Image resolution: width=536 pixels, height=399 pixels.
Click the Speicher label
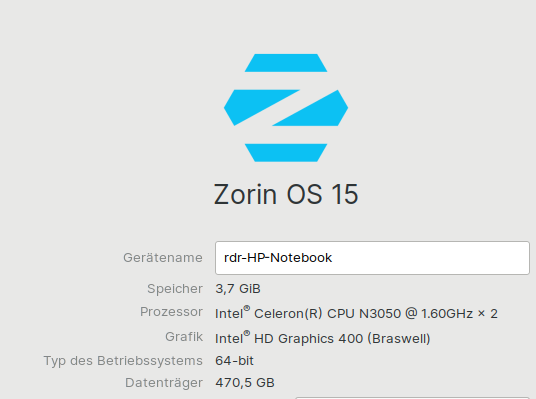pyautogui.click(x=175, y=289)
